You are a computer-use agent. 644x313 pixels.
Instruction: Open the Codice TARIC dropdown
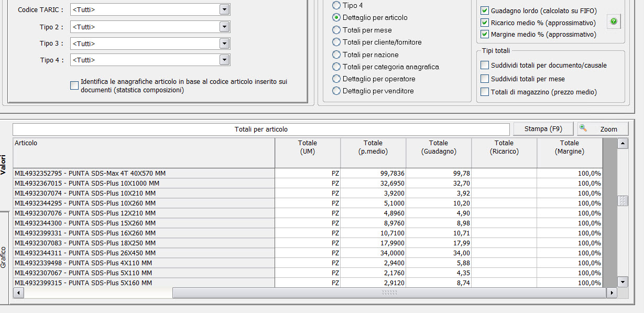(224, 10)
